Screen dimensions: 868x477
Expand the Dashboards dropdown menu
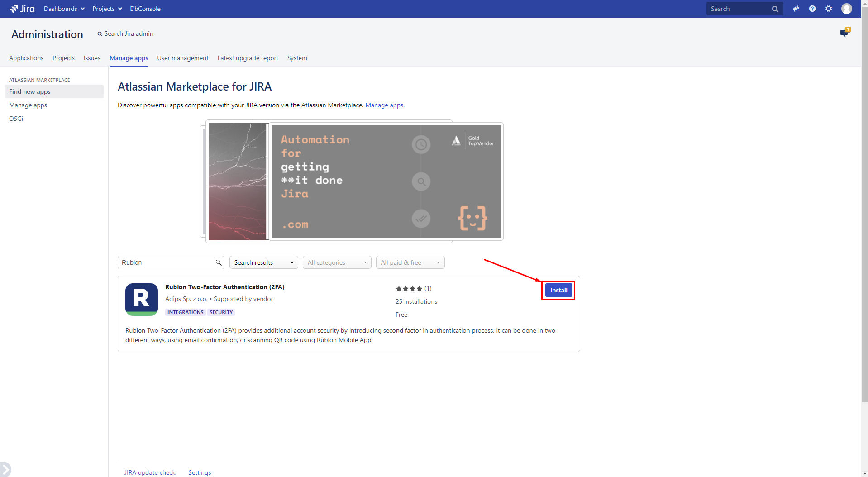[x=64, y=9]
